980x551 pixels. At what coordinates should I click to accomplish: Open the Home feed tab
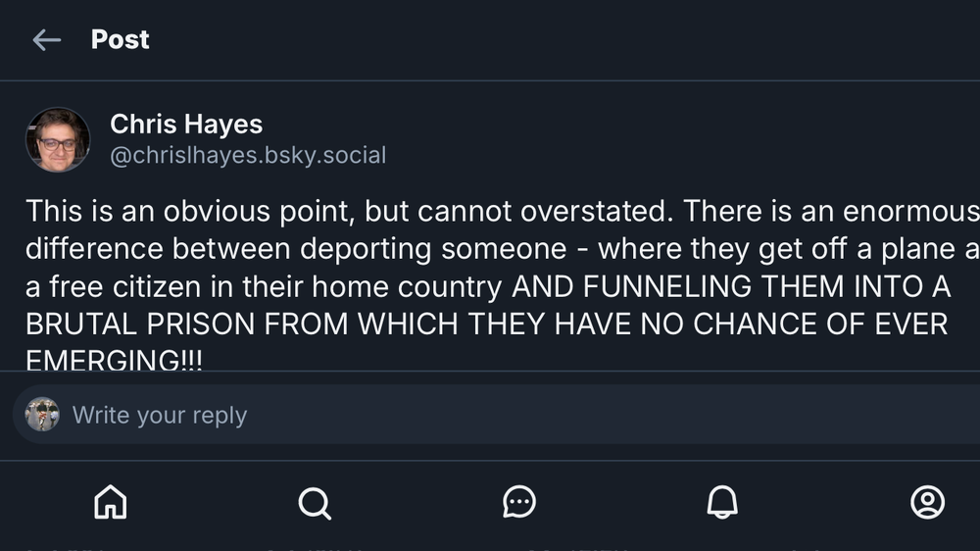pos(110,502)
